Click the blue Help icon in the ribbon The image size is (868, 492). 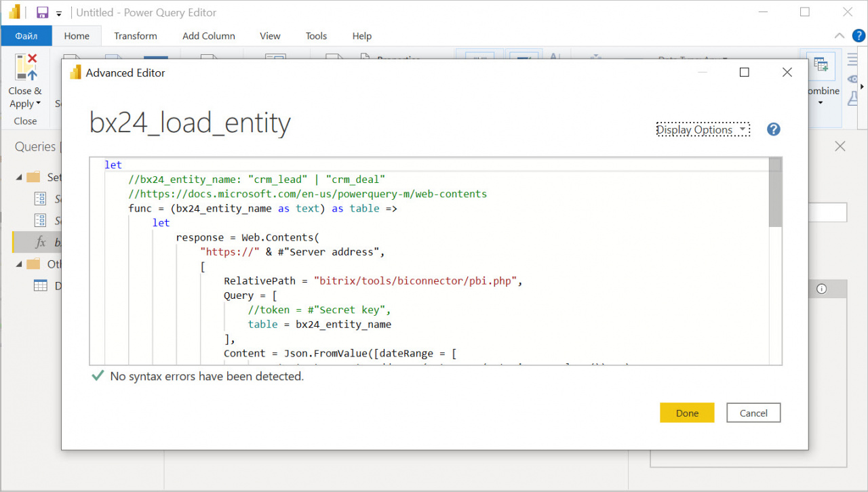[860, 36]
